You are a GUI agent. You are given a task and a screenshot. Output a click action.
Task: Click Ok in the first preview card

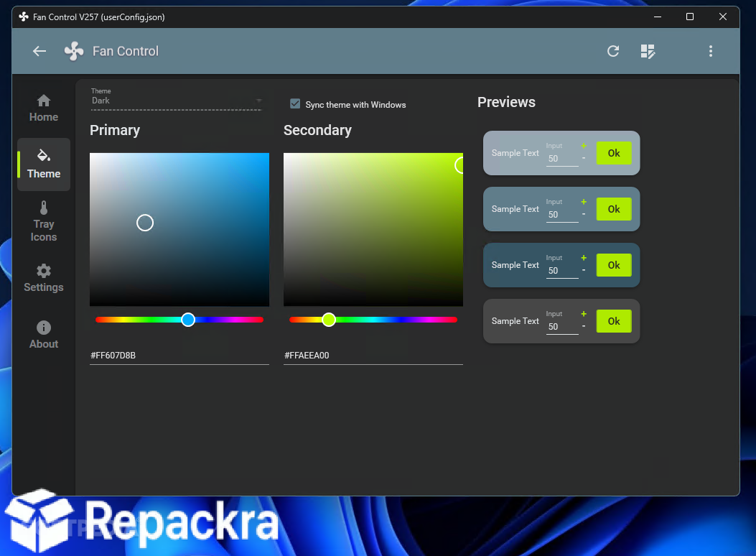614,153
